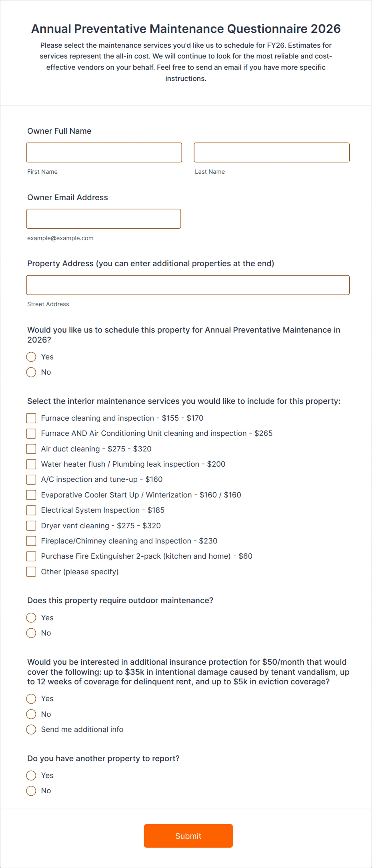
Task: Check A/C inspection and tune-up
Action: click(31, 480)
